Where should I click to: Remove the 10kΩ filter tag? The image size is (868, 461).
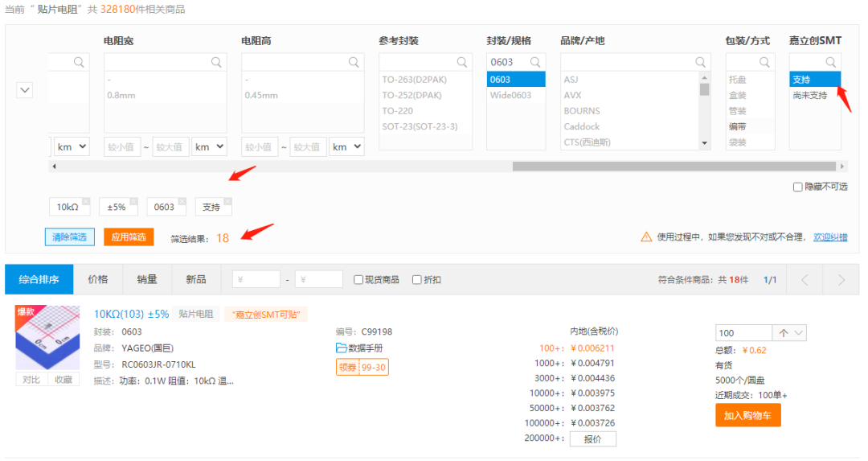(86, 200)
